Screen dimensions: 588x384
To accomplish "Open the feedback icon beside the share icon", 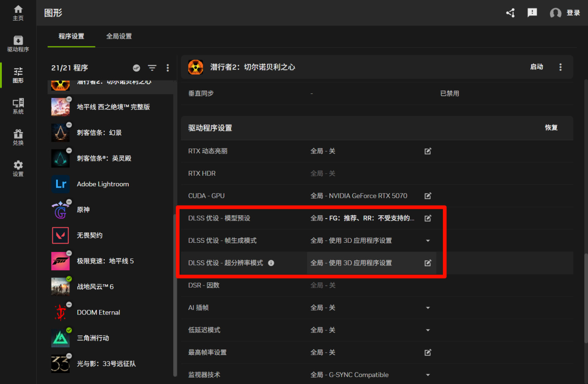I will pyautogui.click(x=532, y=13).
